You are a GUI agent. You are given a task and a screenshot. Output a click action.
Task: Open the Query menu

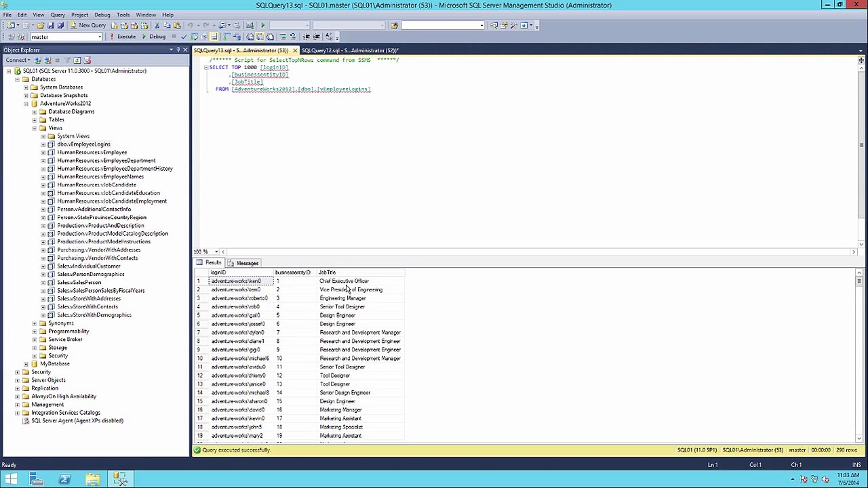click(x=58, y=14)
